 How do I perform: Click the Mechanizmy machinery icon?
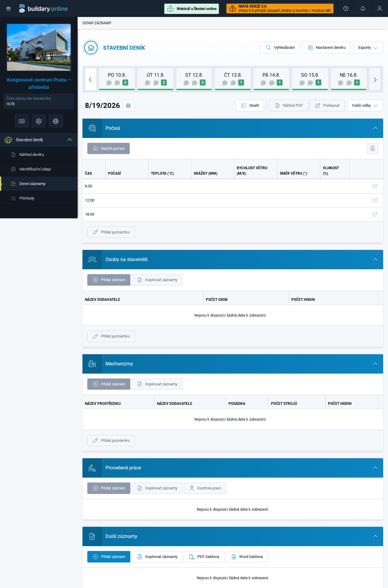click(x=92, y=364)
